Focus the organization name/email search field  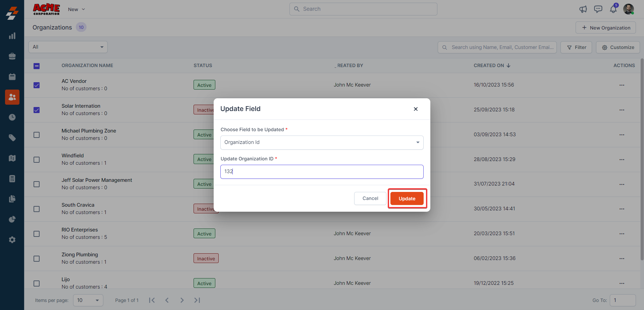tap(497, 47)
